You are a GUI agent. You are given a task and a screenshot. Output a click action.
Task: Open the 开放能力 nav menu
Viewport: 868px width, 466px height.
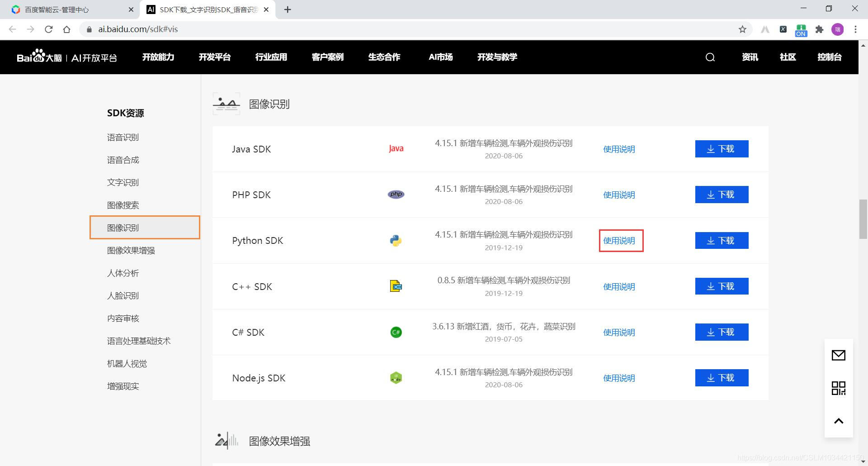pyautogui.click(x=158, y=57)
